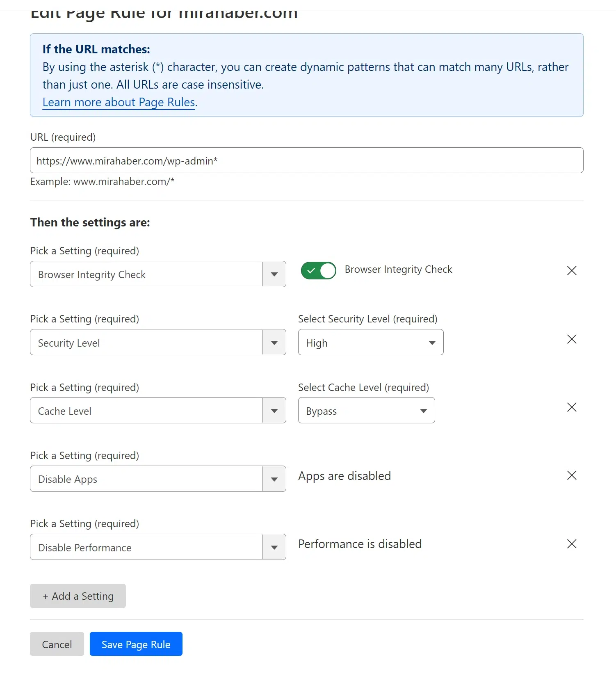The height and width of the screenshot is (690, 616).
Task: Change the security level from High
Action: click(371, 342)
